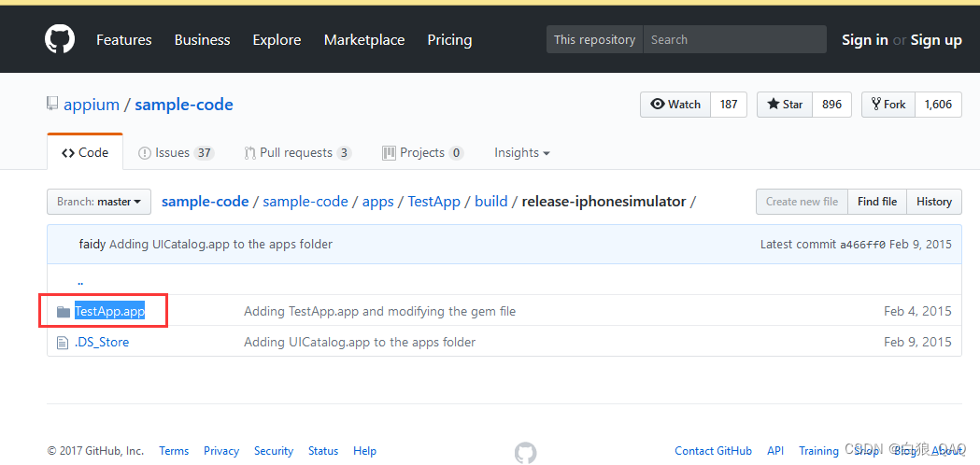Click the Watch button
Screen dimensions: 980x465
coord(675,105)
